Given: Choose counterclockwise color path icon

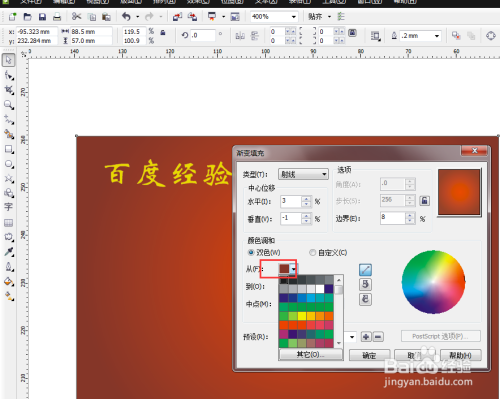Looking at the screenshot, I should tap(365, 284).
